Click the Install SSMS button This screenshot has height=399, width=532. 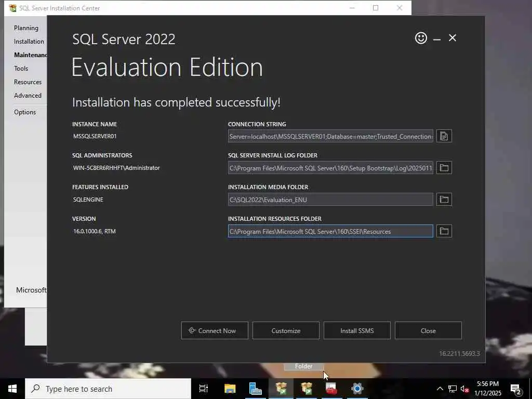357,330
